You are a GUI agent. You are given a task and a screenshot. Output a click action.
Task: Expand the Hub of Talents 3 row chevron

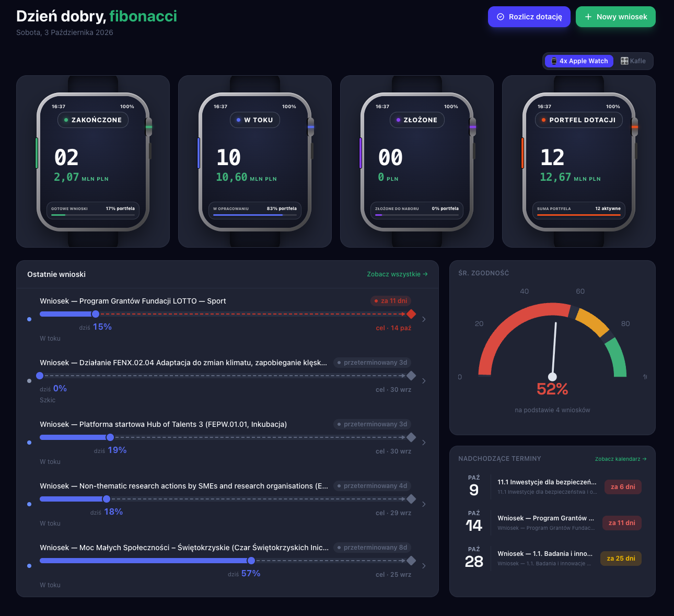pyautogui.click(x=424, y=443)
